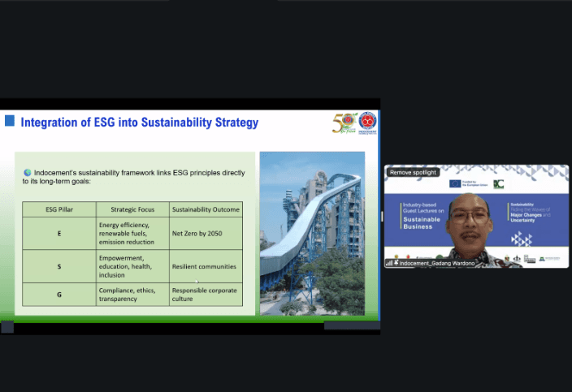Click the resize handle between slide and video
Image resolution: width=572 pixels, height=392 pixels.
(382, 217)
